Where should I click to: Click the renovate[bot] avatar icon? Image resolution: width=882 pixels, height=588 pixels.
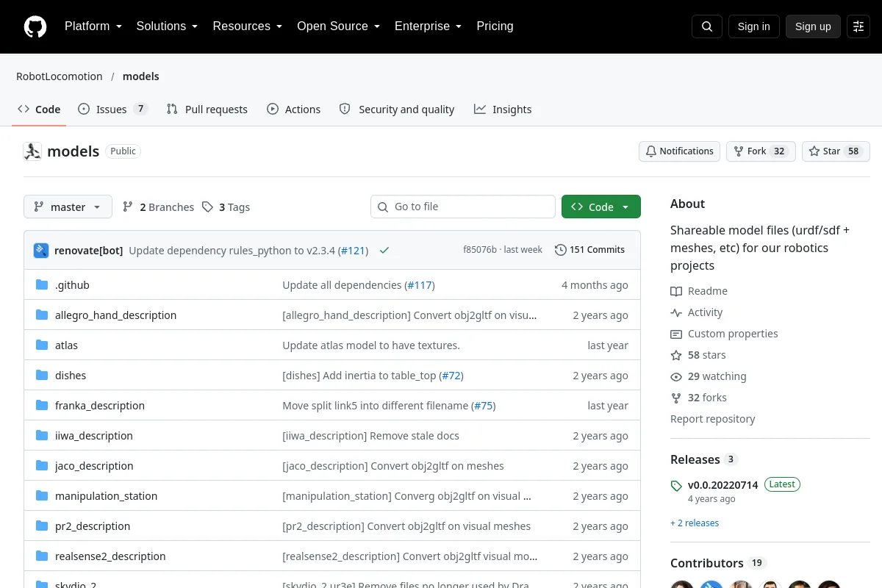(41, 250)
